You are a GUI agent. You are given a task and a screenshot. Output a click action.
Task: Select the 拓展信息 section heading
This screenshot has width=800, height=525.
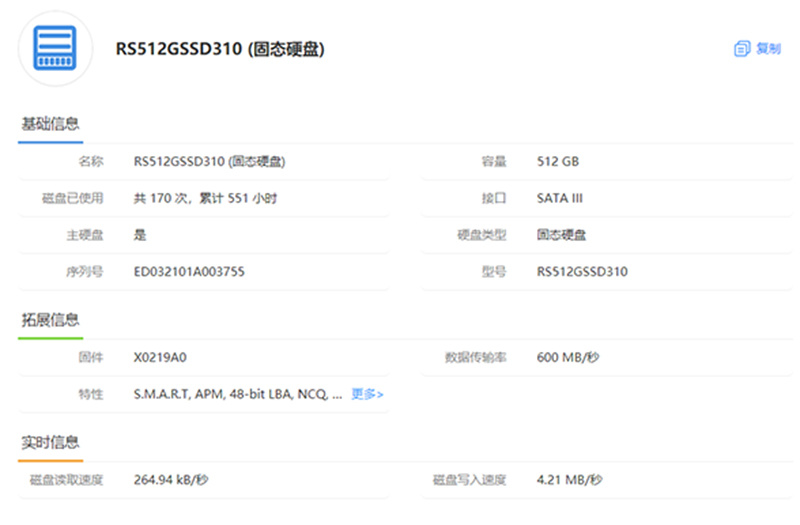pos(50,319)
